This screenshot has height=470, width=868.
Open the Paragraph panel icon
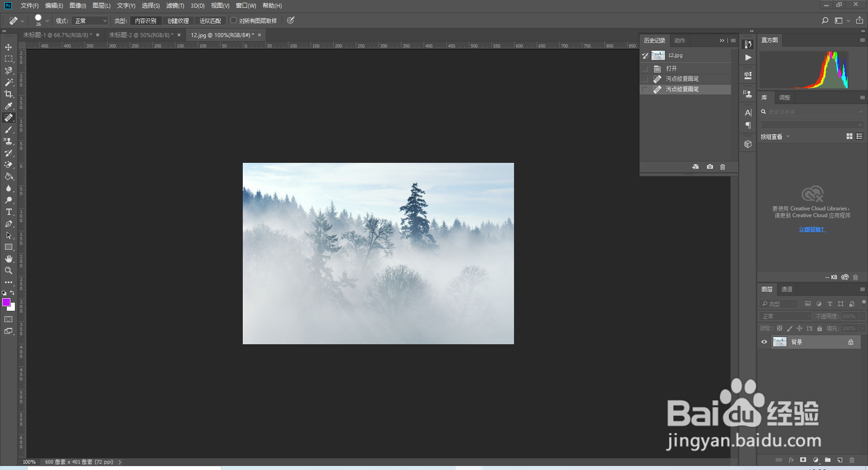point(748,125)
